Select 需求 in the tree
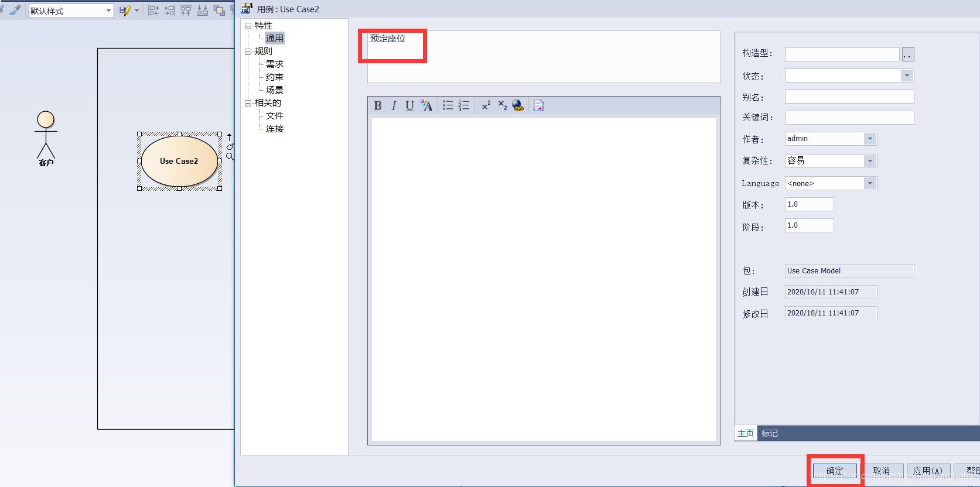 (275, 64)
